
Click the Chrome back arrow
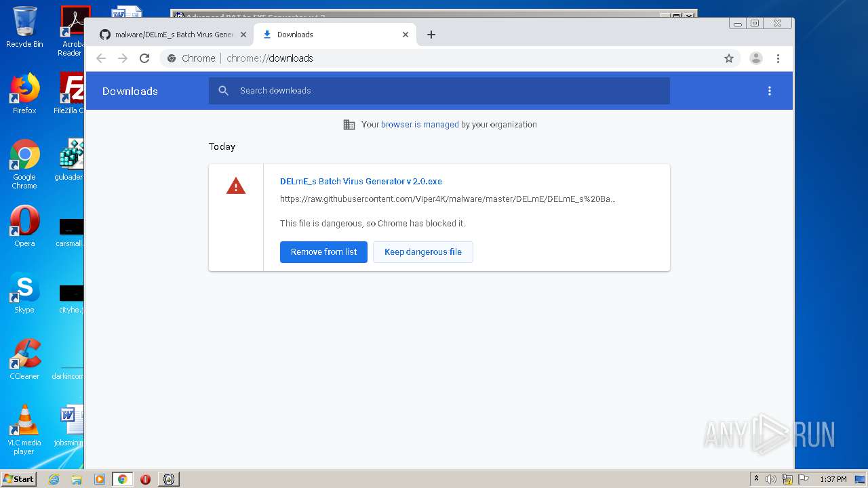101,58
